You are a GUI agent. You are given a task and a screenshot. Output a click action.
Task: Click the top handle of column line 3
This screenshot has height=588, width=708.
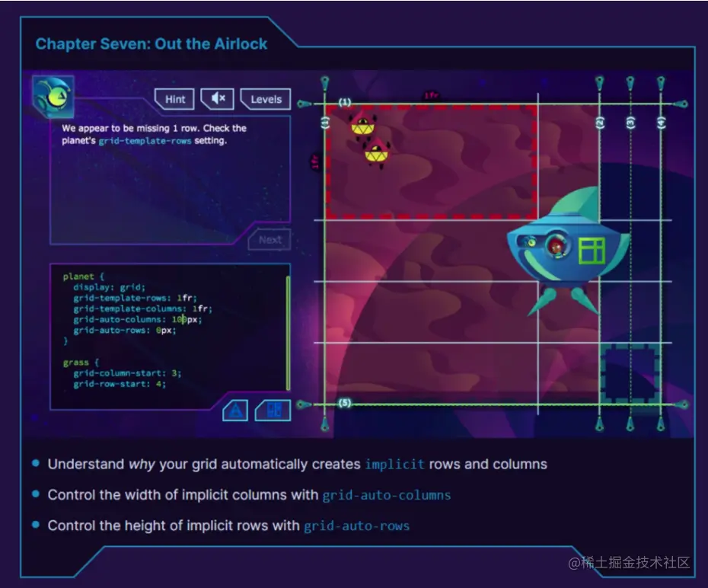pos(630,84)
